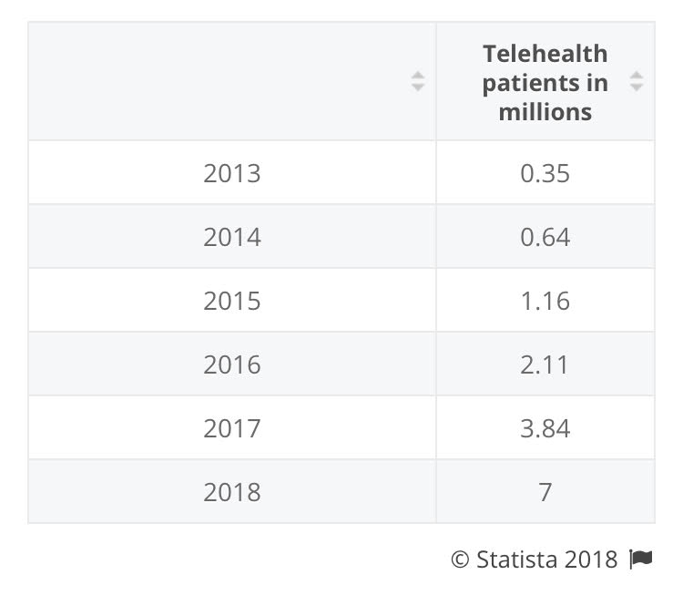Select the 2018 year cell
The height and width of the screenshot is (616, 683).
[x=232, y=492]
